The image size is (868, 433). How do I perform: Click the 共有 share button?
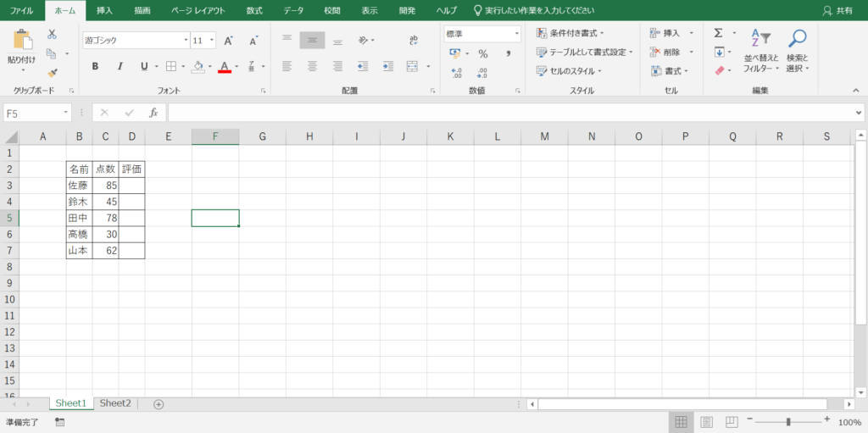[x=838, y=10]
